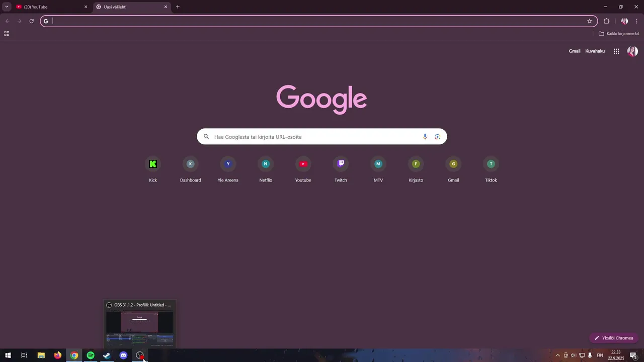Open Chrome profile avatar in toolbar
Viewport: 644px width, 362px height.
pyautogui.click(x=624, y=21)
